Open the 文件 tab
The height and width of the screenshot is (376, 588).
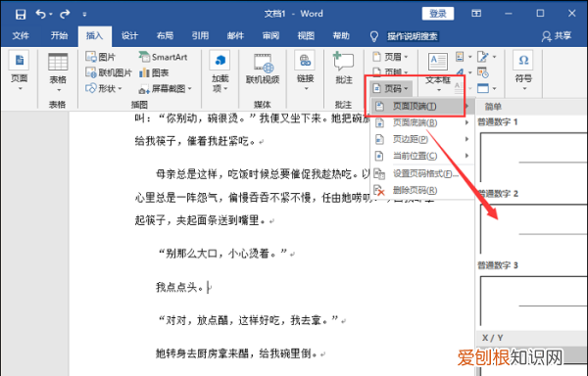21,35
